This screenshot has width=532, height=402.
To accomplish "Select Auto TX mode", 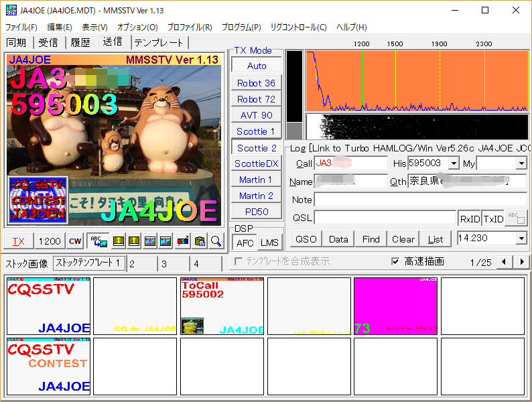I will tap(257, 66).
